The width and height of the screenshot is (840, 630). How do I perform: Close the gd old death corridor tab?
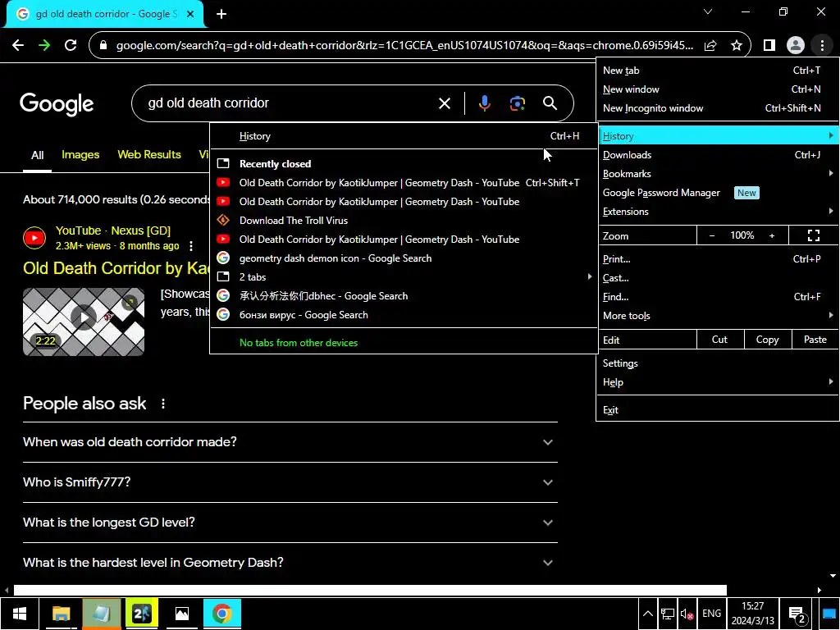190,15
